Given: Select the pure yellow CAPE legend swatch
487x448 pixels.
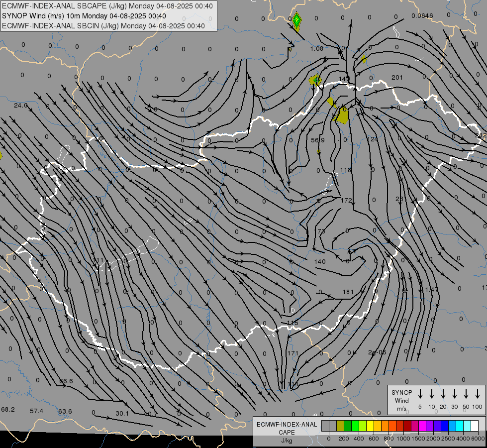Looking at the screenshot, I should [x=370, y=426].
